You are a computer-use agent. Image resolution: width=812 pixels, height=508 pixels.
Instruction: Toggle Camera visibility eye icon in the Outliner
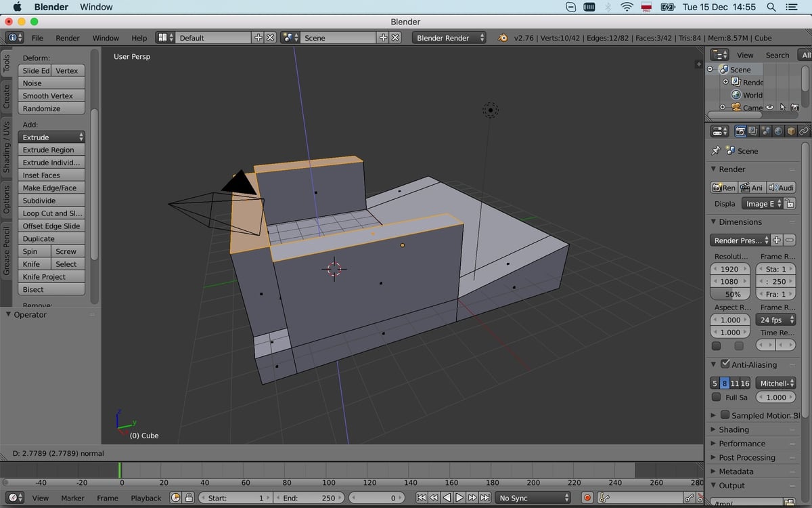tap(770, 107)
